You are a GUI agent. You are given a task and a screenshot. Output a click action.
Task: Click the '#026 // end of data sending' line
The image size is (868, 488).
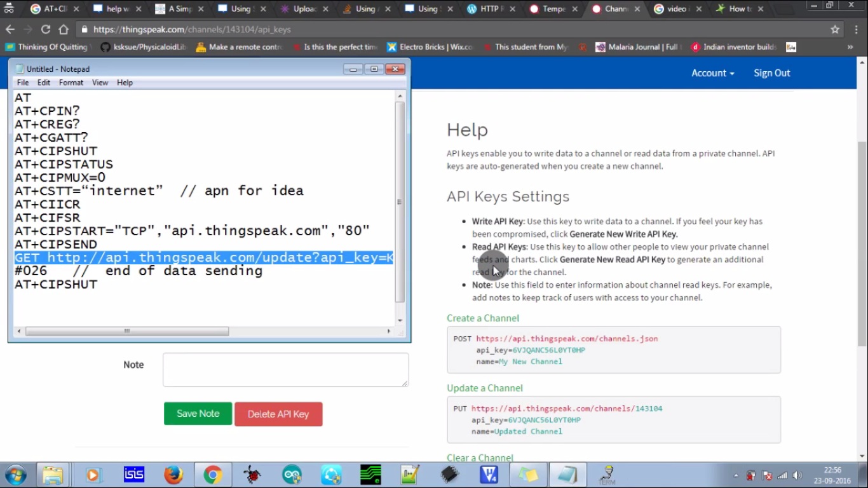(x=139, y=271)
